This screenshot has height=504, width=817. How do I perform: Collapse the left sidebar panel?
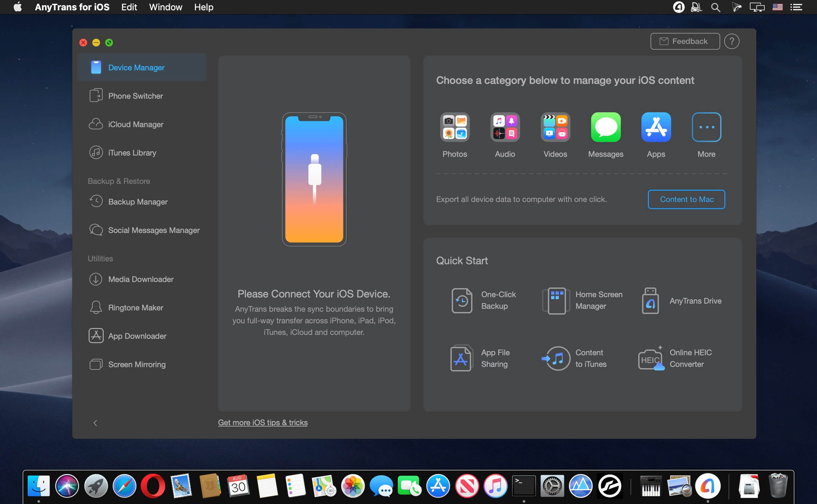[95, 422]
